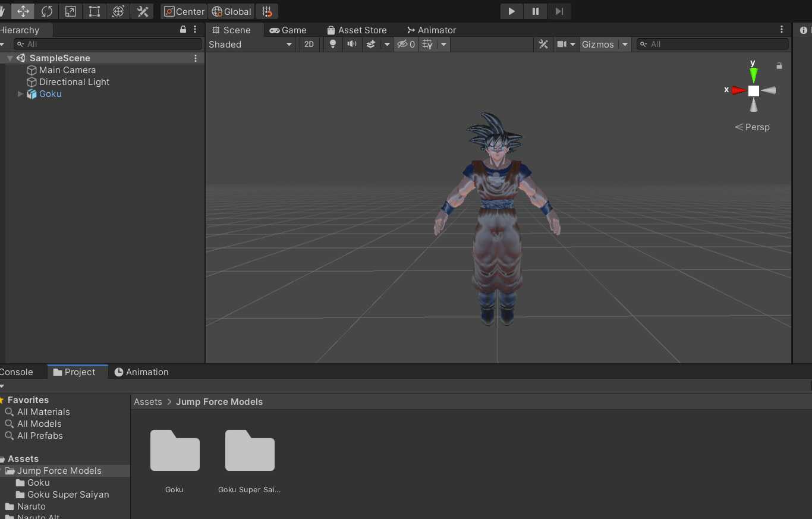Expand the Goku object in Hierarchy
This screenshot has height=519, width=812.
point(21,94)
